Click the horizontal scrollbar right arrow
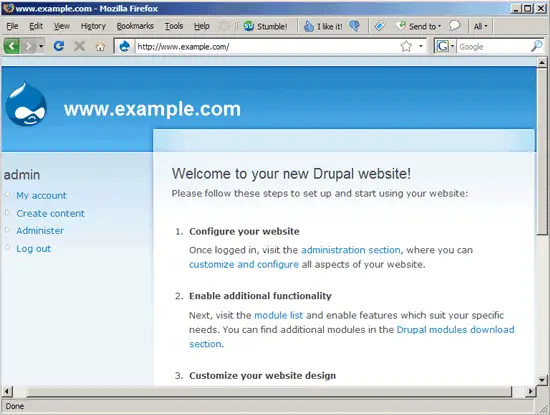Screen dimensions: 550x415 click(530, 391)
